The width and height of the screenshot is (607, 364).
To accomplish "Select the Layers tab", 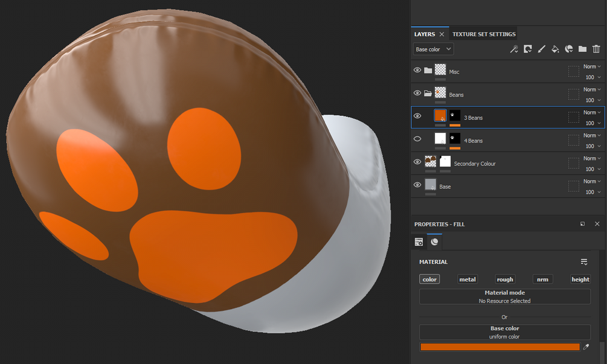I will 425,34.
